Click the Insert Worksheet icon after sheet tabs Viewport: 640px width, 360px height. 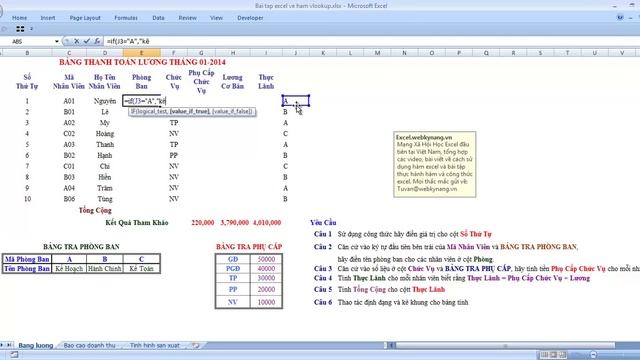(x=196, y=345)
